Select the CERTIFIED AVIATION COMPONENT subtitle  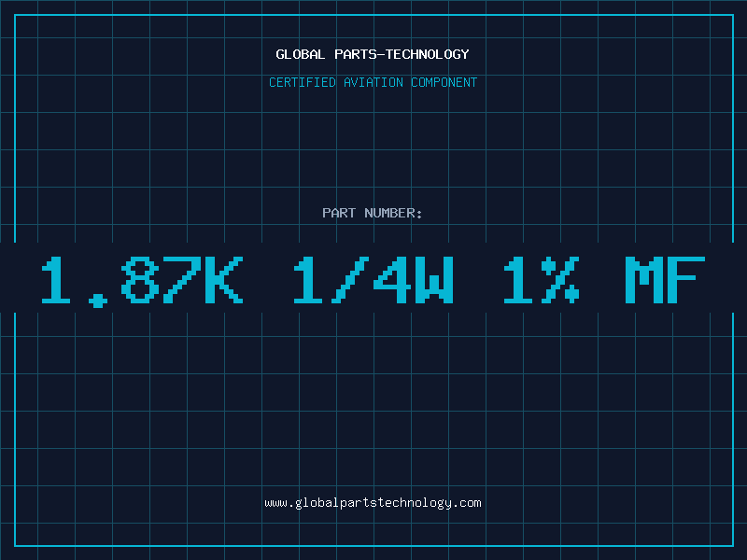click(x=373, y=82)
